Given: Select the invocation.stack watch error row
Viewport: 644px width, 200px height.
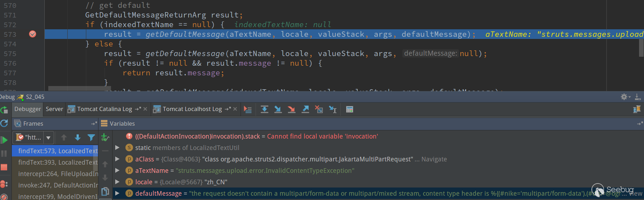Looking at the screenshot, I should (x=378, y=136).
